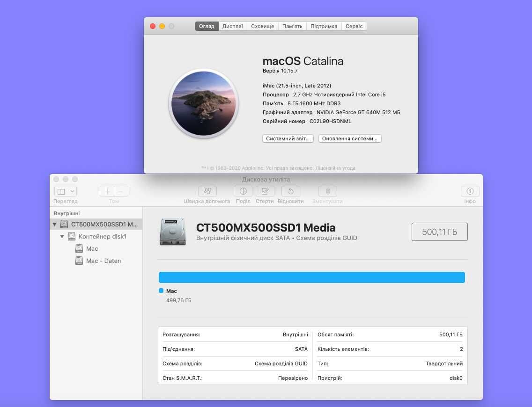Screen dimensions: 532x407
Task: Switch to the Огляд tab
Action: click(207, 26)
